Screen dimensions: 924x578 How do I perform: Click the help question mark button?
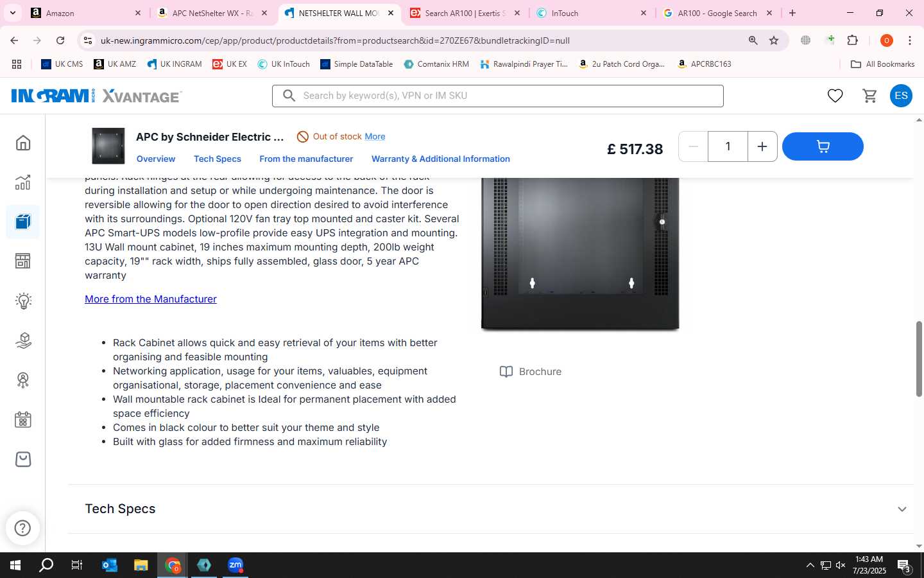pos(22,528)
